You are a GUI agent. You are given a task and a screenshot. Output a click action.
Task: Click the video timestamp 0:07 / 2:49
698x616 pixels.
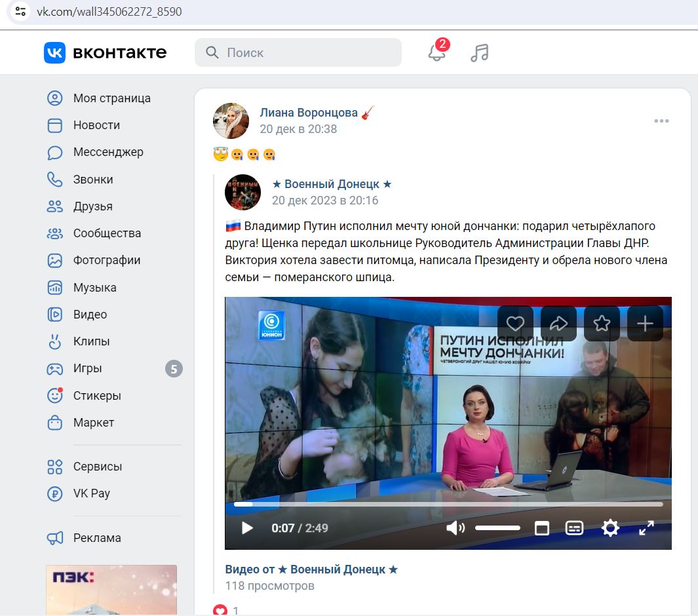click(300, 528)
